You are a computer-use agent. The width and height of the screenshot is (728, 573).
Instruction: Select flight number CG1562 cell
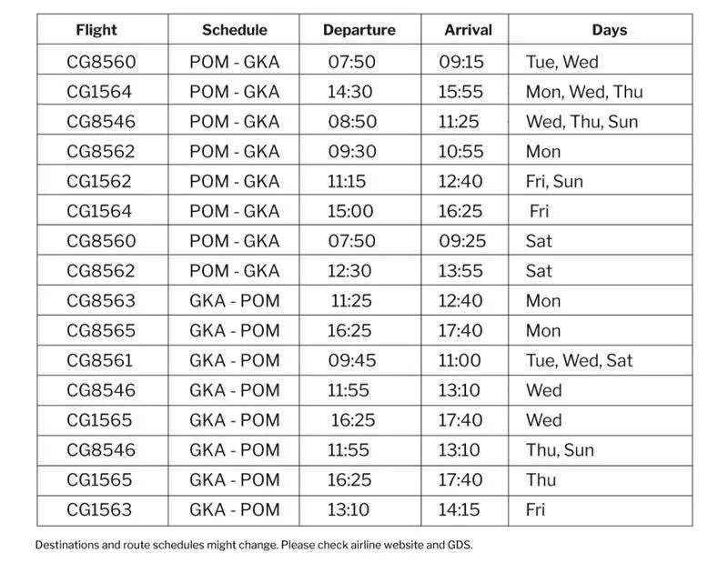tap(100, 181)
